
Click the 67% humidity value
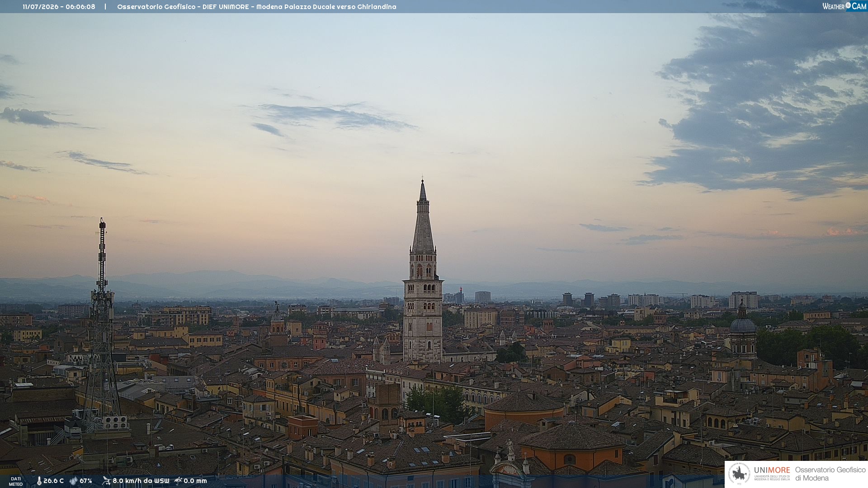pos(86,481)
